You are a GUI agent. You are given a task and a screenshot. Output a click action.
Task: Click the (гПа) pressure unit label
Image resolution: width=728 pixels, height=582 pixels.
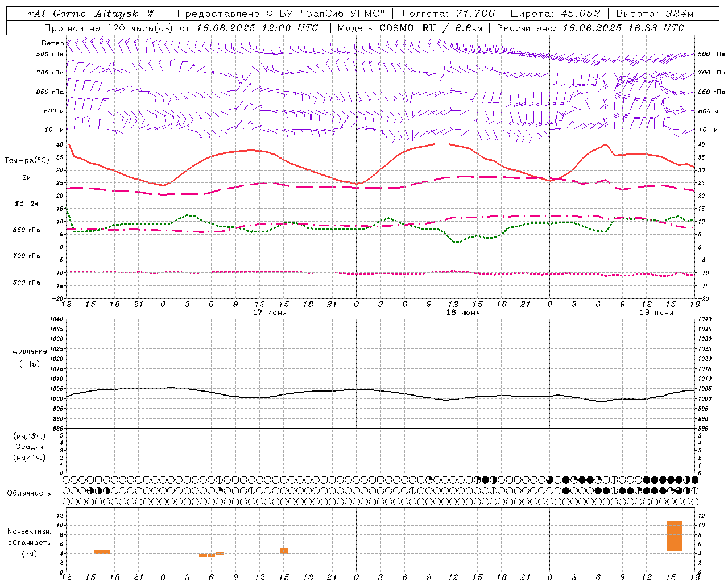coord(30,364)
